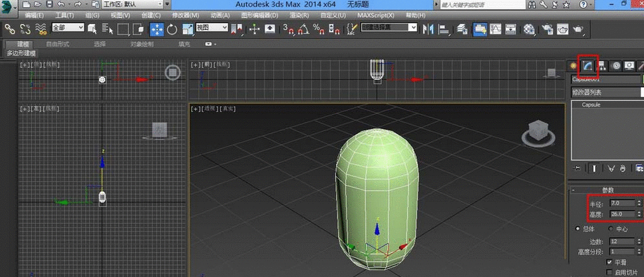
Task: Select Capsule in the modifier stack
Action: (x=591, y=105)
